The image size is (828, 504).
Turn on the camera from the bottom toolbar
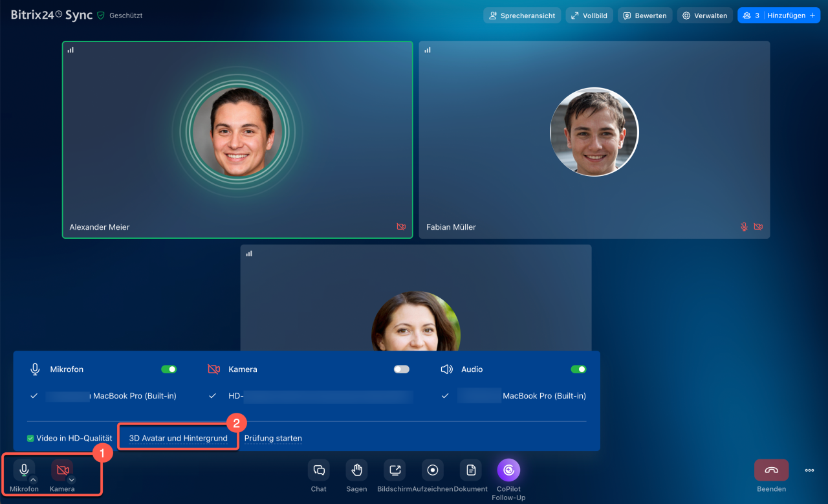tap(62, 470)
